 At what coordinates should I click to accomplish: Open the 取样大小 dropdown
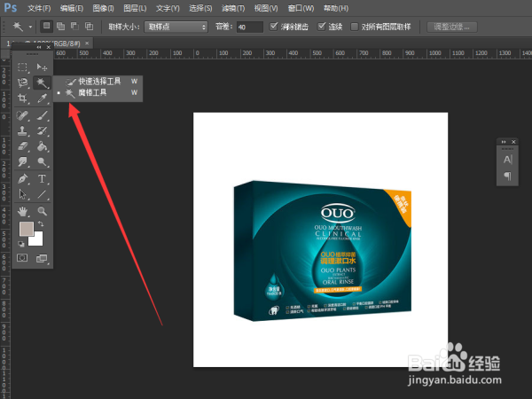pyautogui.click(x=176, y=27)
